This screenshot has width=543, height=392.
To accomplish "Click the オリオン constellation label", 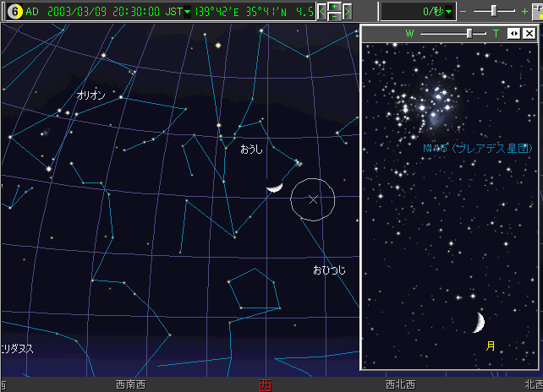I will [x=90, y=95].
